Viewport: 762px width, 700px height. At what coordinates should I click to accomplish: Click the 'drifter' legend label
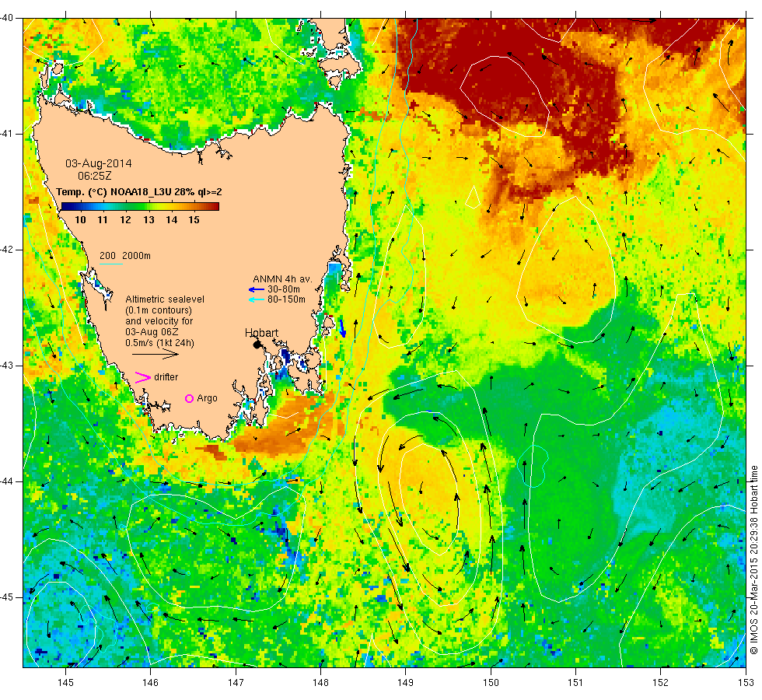[166, 377]
